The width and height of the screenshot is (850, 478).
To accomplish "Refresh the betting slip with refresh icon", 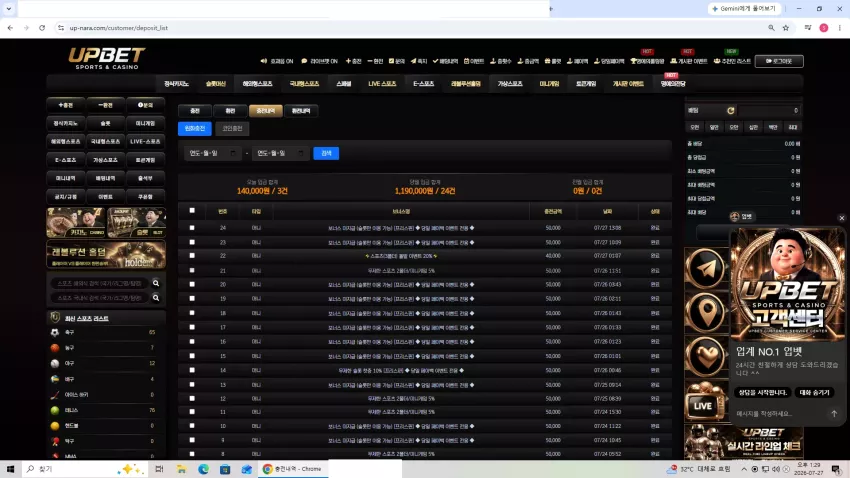I will click(731, 111).
